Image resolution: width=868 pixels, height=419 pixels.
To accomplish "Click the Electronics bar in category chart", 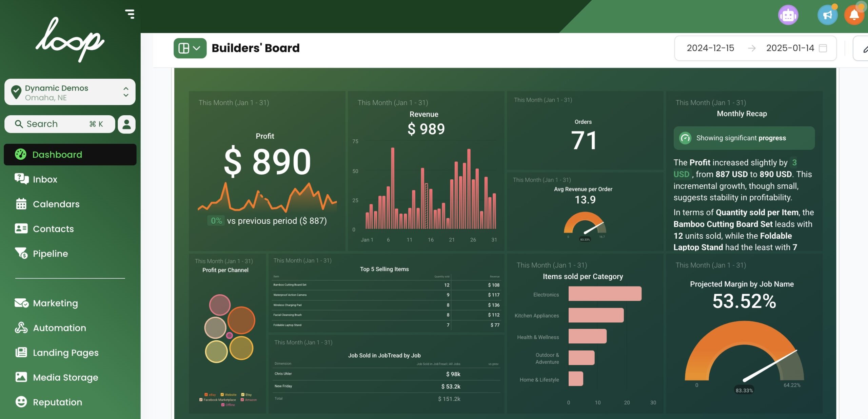I will point(605,294).
